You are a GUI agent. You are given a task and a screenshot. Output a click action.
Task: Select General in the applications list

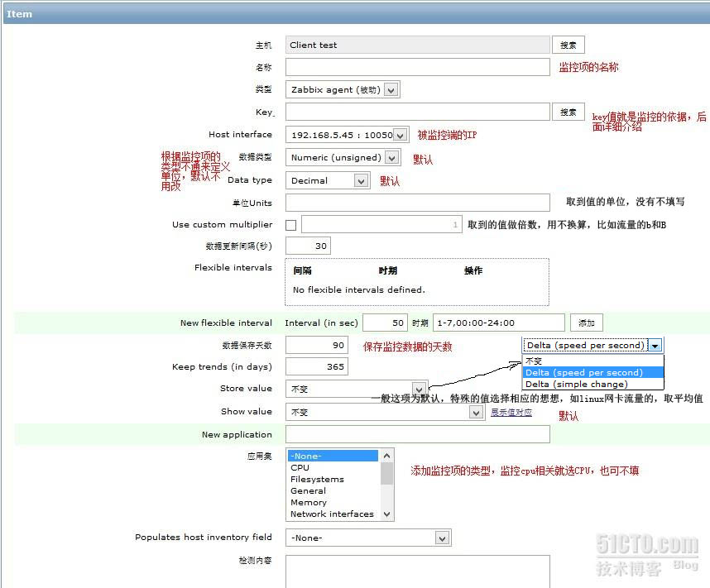333,490
